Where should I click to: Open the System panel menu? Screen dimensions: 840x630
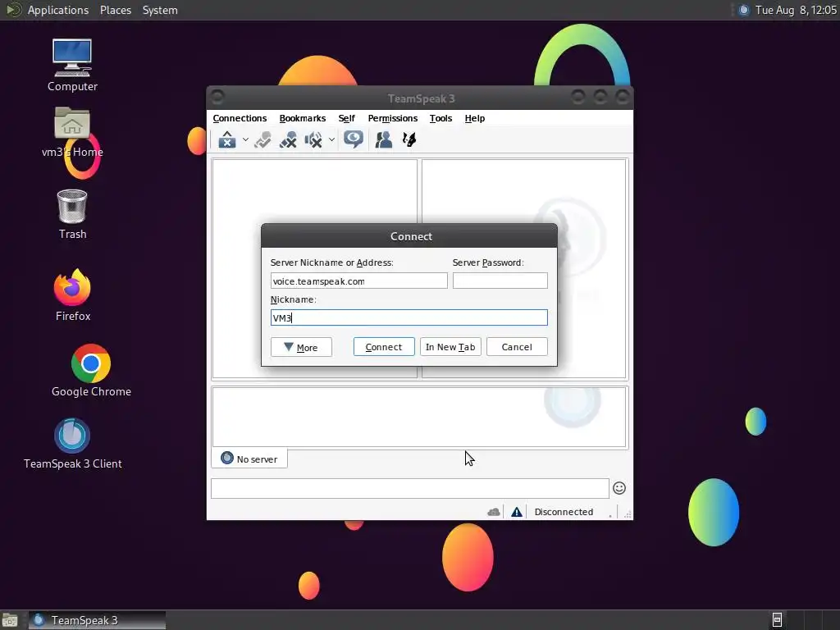point(160,10)
